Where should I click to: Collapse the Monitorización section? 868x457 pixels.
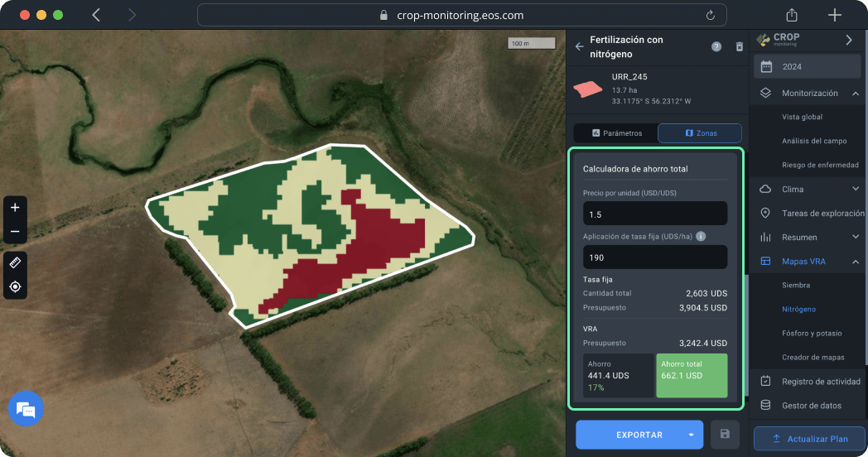point(856,94)
